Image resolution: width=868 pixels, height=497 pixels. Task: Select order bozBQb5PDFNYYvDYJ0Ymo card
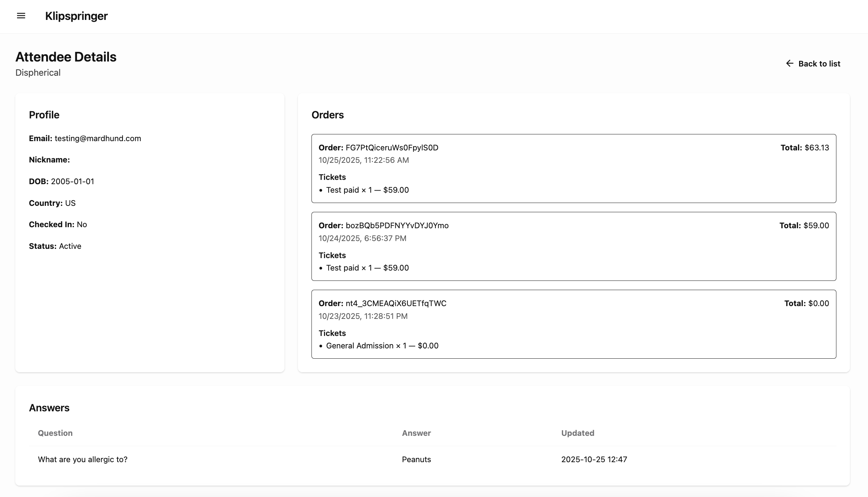574,246
